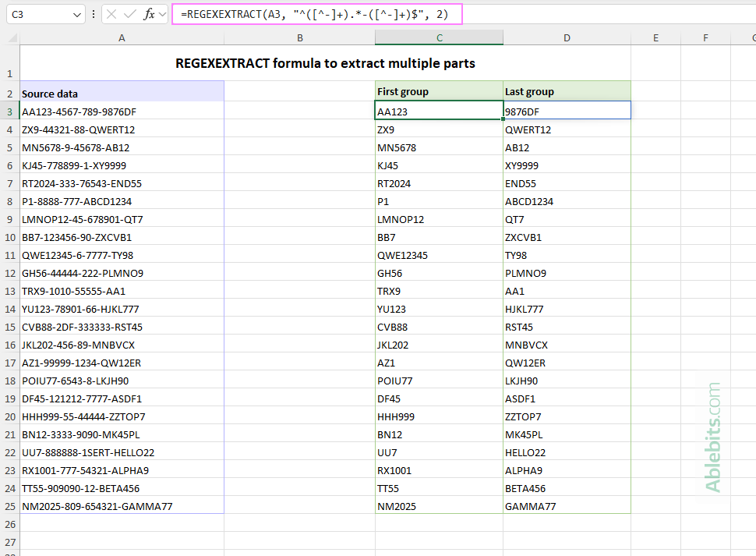
Task: Select the '9876DF' cell in Last group
Action: coord(567,111)
